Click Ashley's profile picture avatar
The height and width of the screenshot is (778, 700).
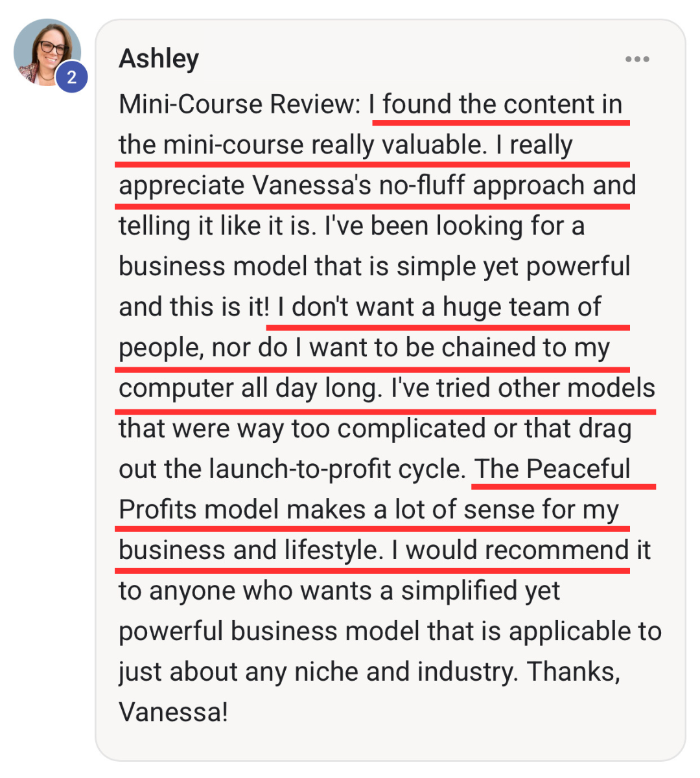(44, 51)
